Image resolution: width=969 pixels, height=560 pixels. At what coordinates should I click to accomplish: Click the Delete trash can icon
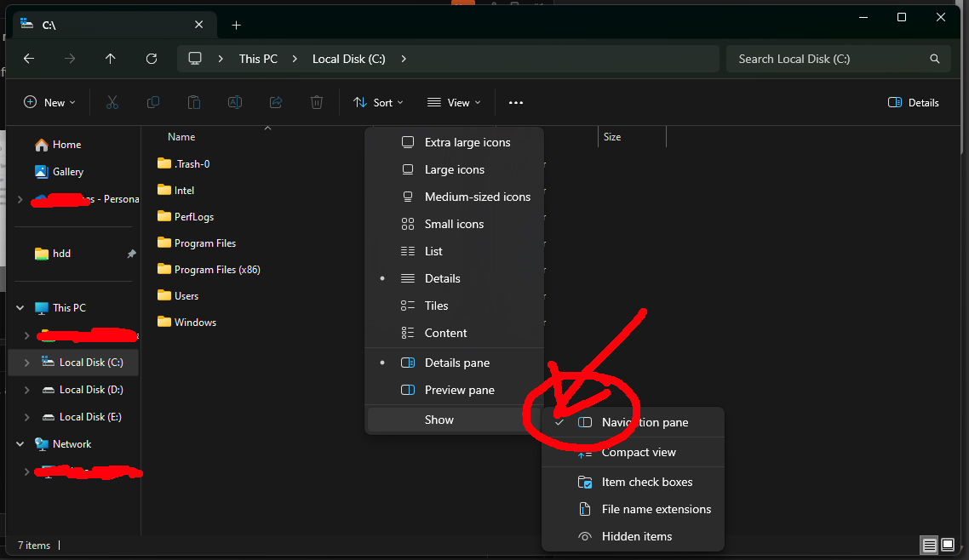(x=317, y=102)
